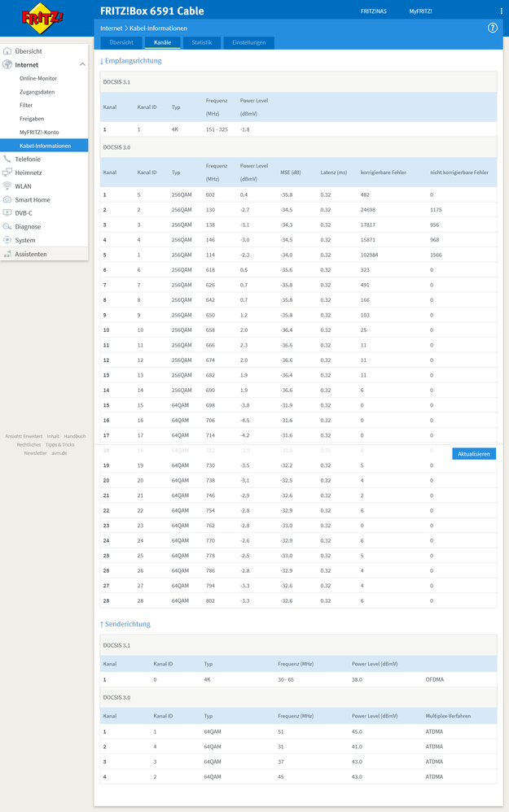The height and width of the screenshot is (812, 509).
Task: Click the 30 - 65 frequency cell
Action: (x=286, y=679)
